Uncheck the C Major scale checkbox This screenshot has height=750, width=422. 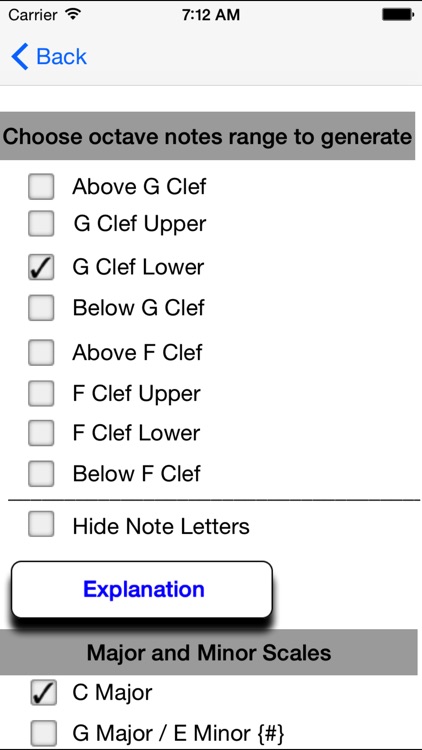point(43,693)
